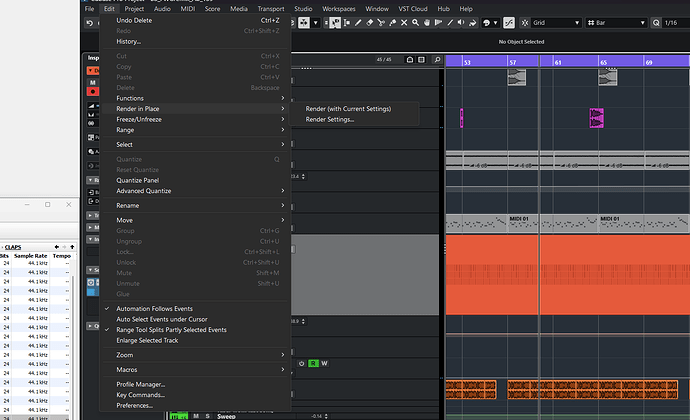This screenshot has width=690, height=420.
Task: Open Key Commands... from Edit menu
Action: 141,394
